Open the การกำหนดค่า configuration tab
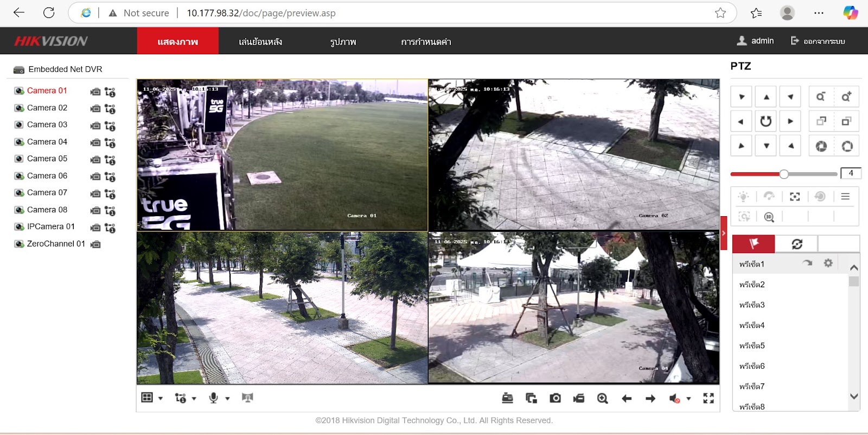The height and width of the screenshot is (435, 868). pyautogui.click(x=426, y=42)
